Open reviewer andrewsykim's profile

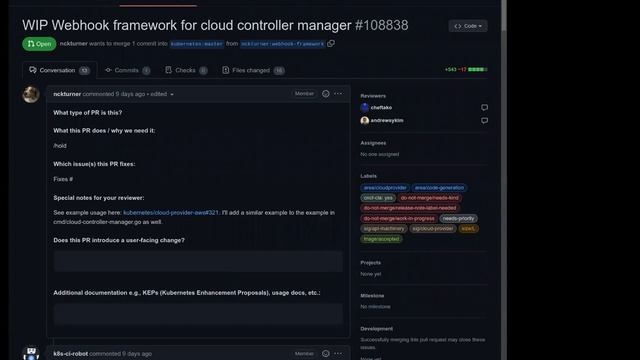click(x=387, y=120)
